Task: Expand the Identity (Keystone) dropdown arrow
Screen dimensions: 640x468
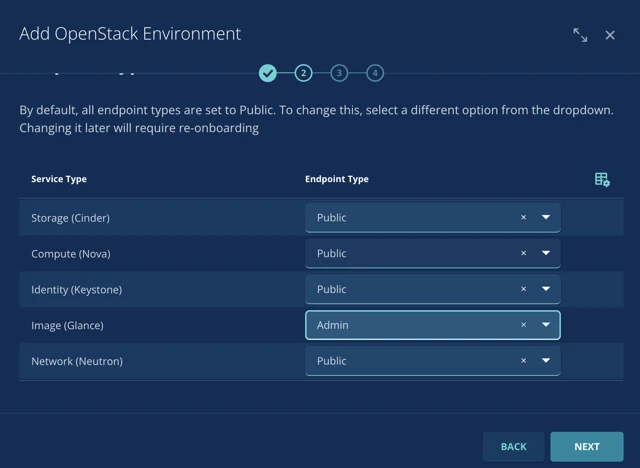Action: 546,289
